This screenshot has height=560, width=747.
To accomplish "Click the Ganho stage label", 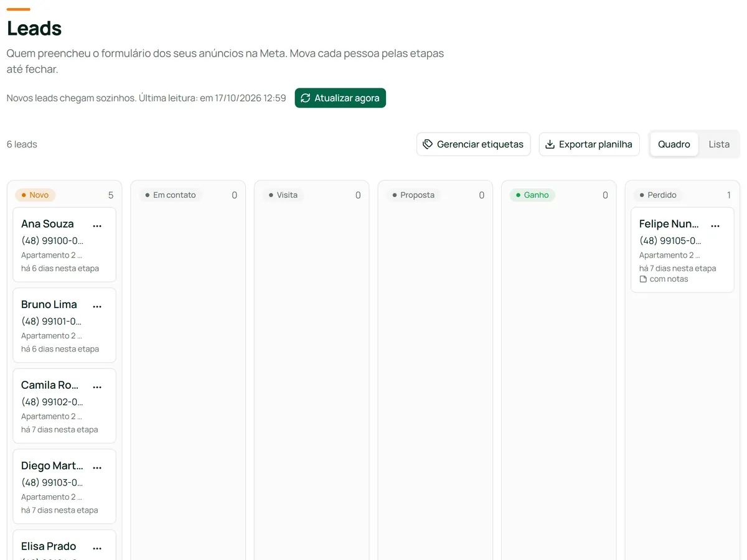I will point(532,195).
